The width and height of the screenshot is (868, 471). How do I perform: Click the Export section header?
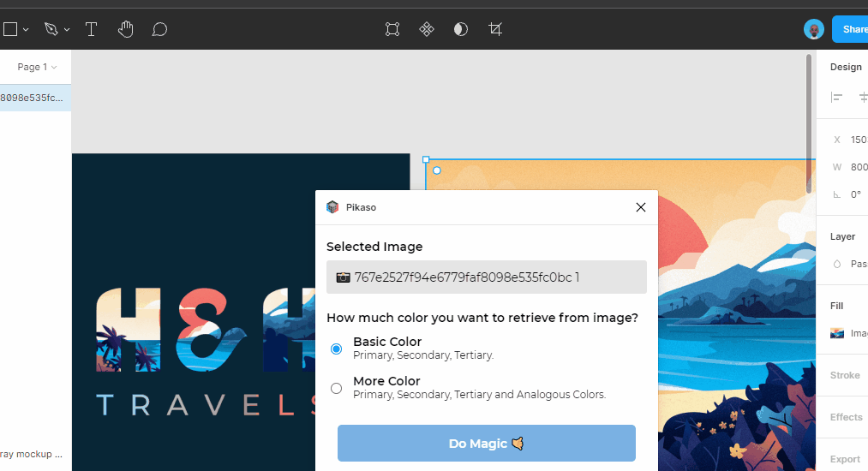click(x=845, y=459)
